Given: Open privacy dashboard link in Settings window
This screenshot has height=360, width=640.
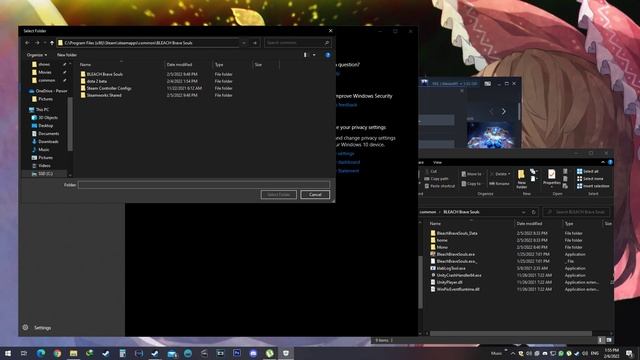Looking at the screenshot, I should (x=349, y=162).
